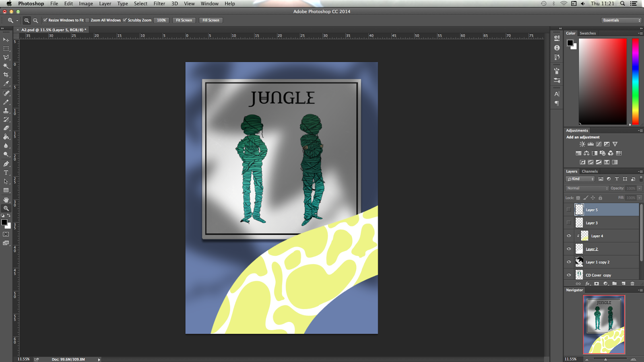
Task: Select the Paint Bucket tool
Action: pyautogui.click(x=6, y=137)
